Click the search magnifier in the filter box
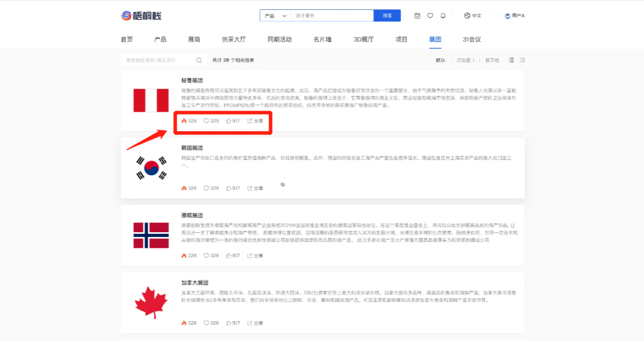644x341 pixels. coord(199,61)
